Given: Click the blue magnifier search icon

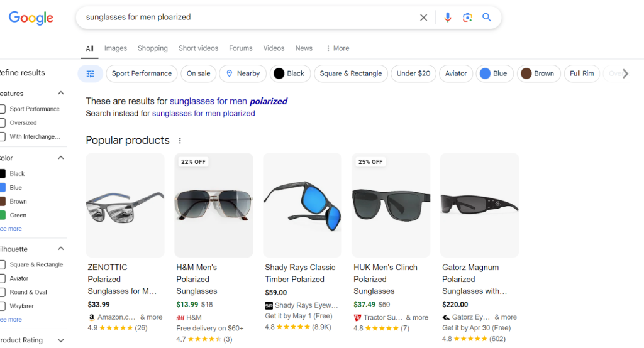Looking at the screenshot, I should coord(487,18).
